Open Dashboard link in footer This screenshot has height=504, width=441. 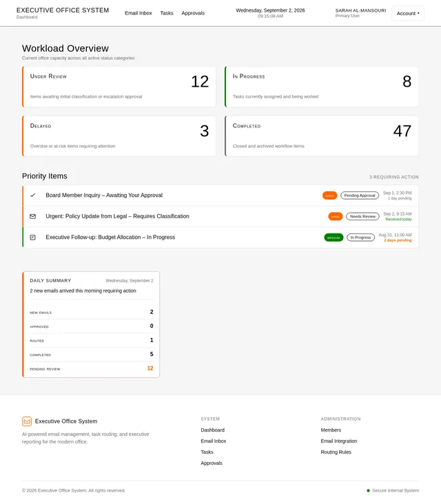pyautogui.click(x=213, y=430)
